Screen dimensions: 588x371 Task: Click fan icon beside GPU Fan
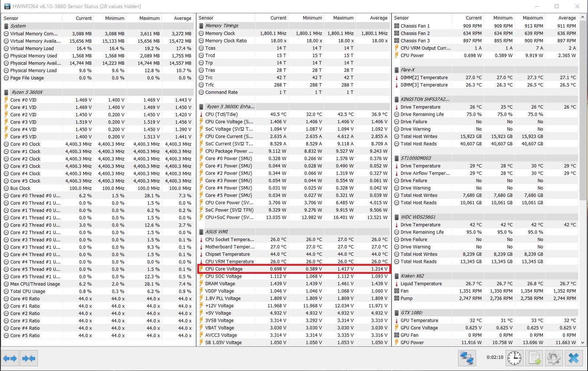tap(397, 335)
